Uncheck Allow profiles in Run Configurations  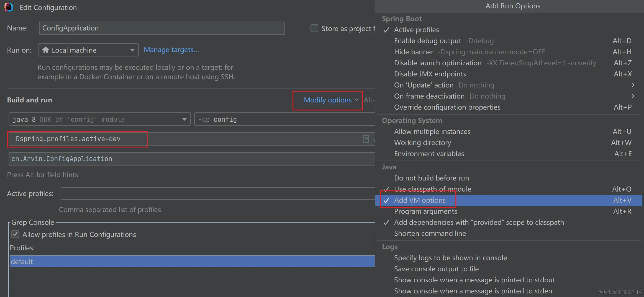coord(15,234)
